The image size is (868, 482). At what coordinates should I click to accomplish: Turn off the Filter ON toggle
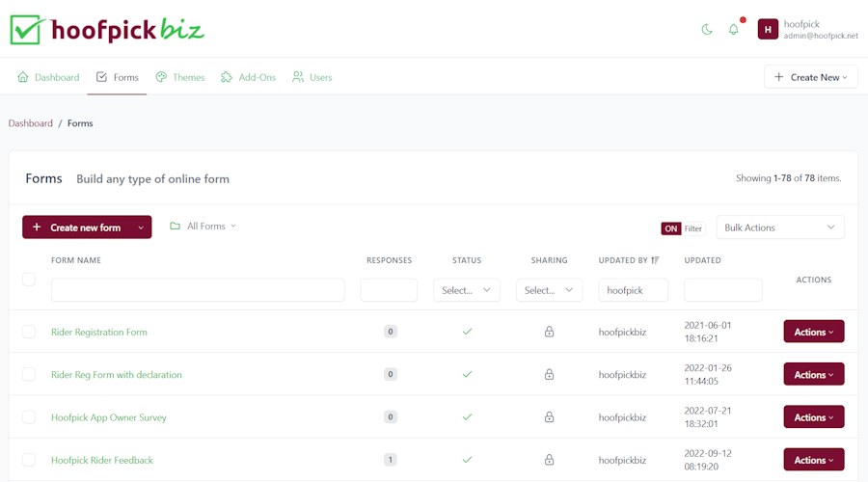pyautogui.click(x=671, y=228)
